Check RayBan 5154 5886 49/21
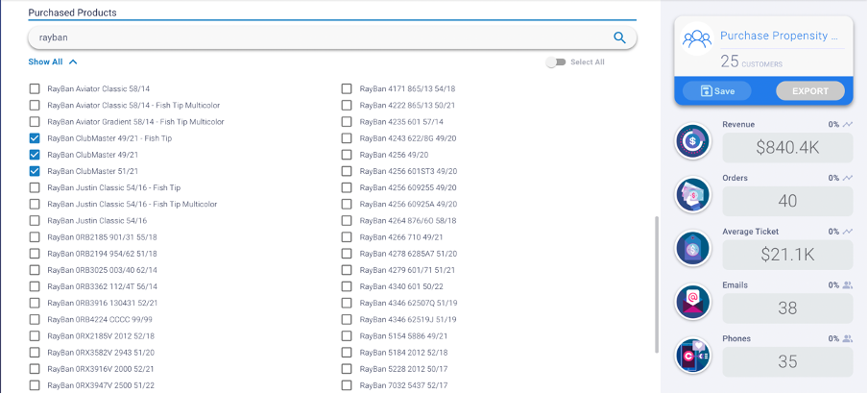Screen dimensions: 868x394 (347, 335)
